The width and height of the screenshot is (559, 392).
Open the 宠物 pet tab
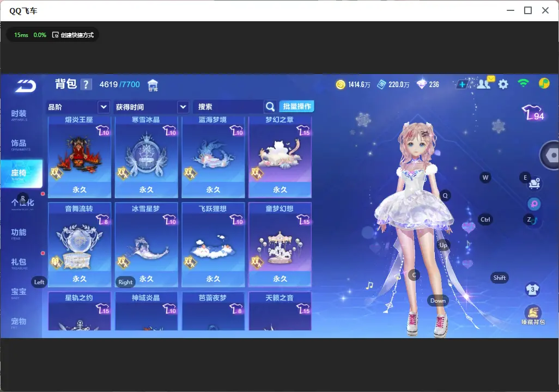click(x=19, y=322)
